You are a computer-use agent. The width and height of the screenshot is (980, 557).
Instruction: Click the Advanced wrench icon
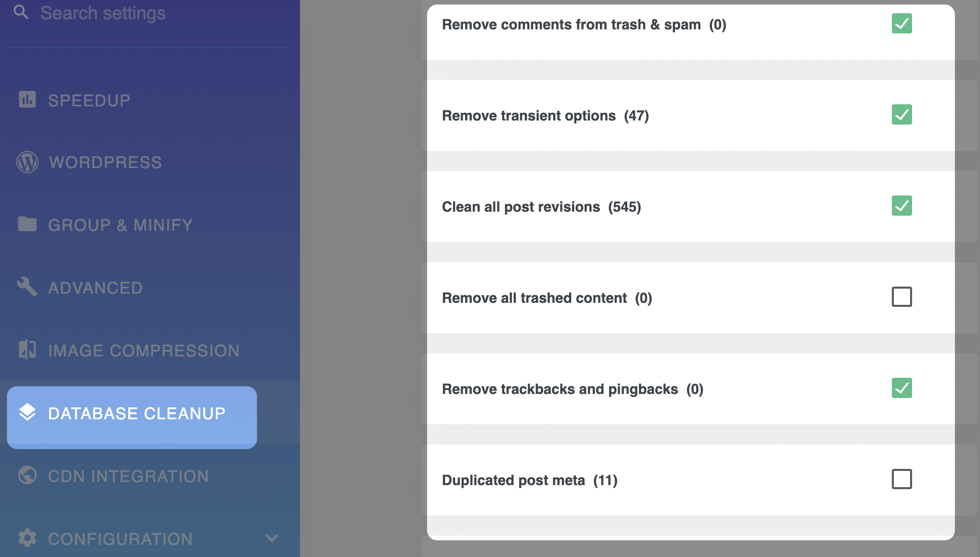(27, 287)
